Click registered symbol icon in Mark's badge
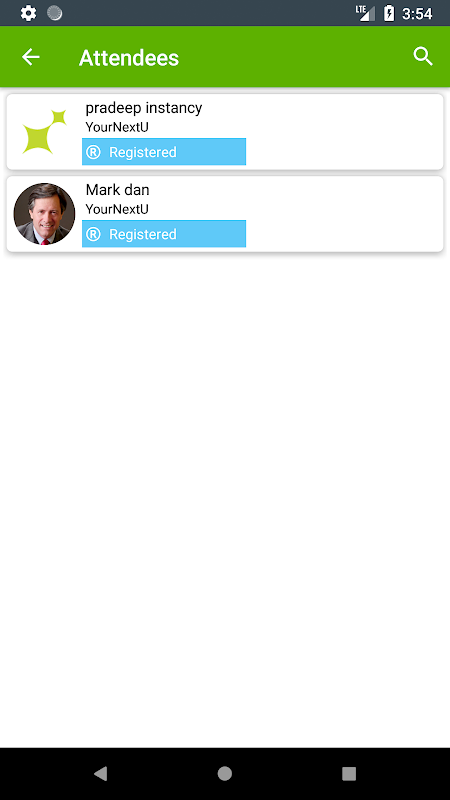The width and height of the screenshot is (450, 800). tap(93, 234)
